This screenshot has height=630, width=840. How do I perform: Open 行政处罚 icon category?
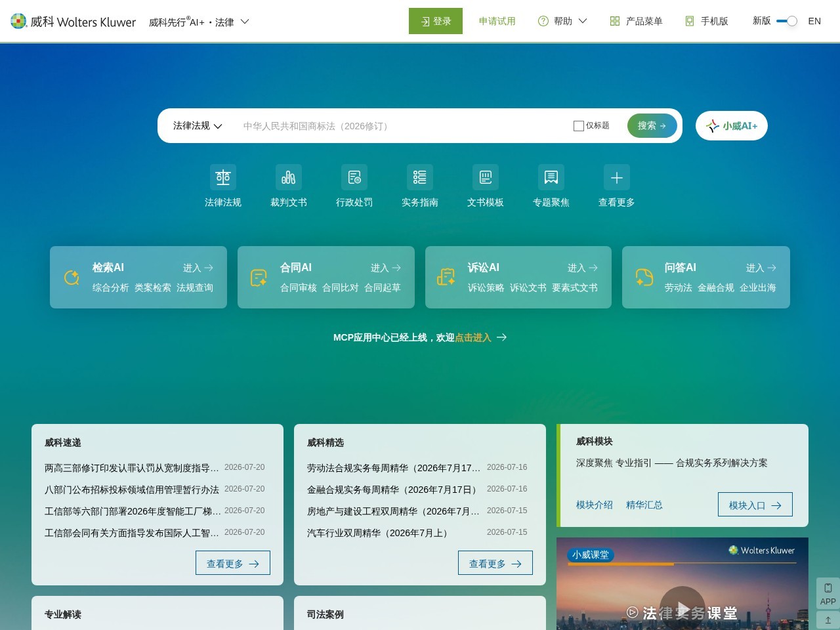(354, 177)
